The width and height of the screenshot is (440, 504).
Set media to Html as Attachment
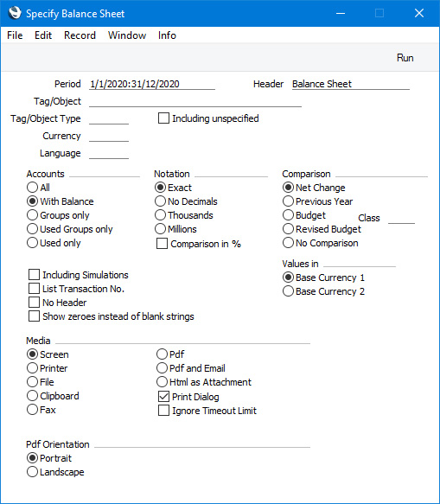coord(162,382)
